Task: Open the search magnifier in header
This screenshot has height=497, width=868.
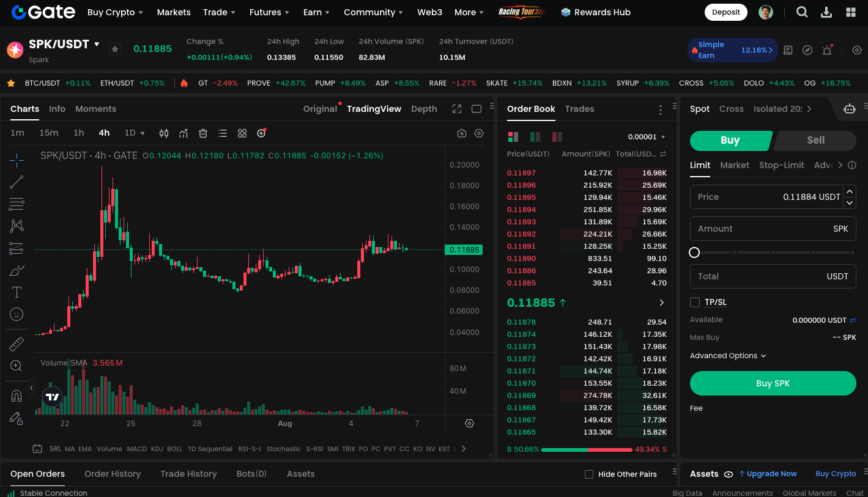Action: 802,12
